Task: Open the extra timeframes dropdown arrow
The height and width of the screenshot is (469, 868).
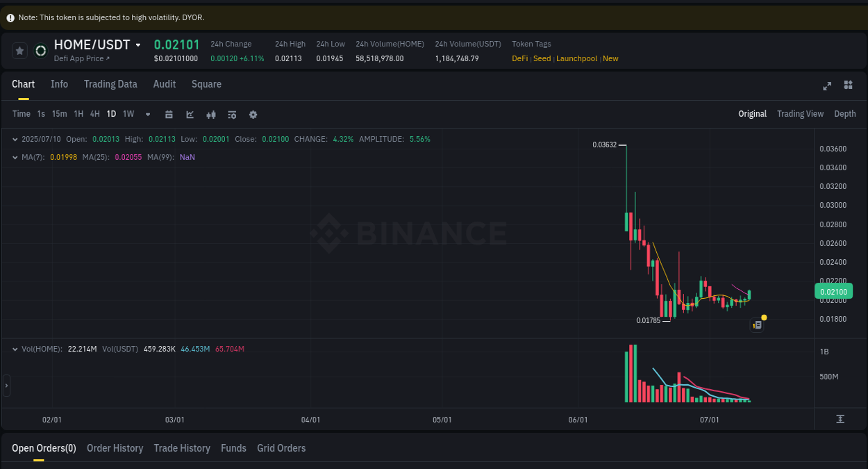Action: click(x=147, y=114)
